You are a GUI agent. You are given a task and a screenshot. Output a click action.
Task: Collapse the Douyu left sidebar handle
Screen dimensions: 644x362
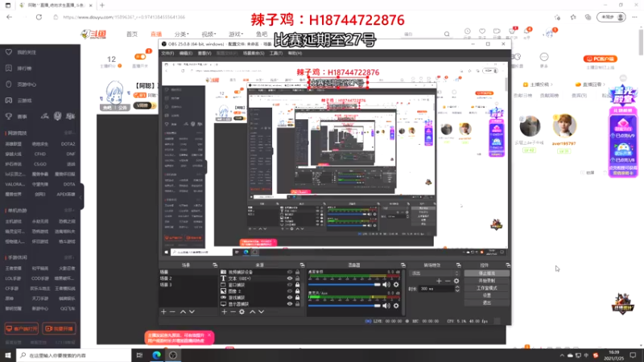(x=81, y=196)
